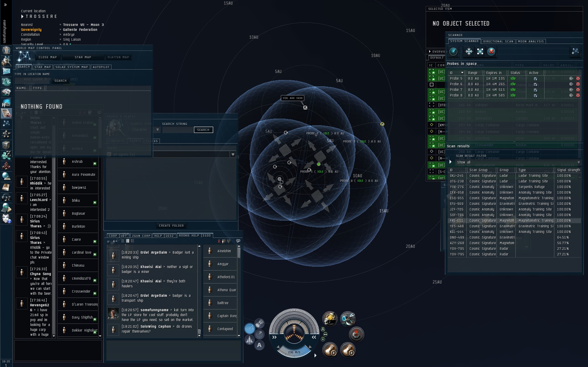The width and height of the screenshot is (588, 367).
Task: Open the Autopilot tab in map panel
Action: pyautogui.click(x=101, y=67)
